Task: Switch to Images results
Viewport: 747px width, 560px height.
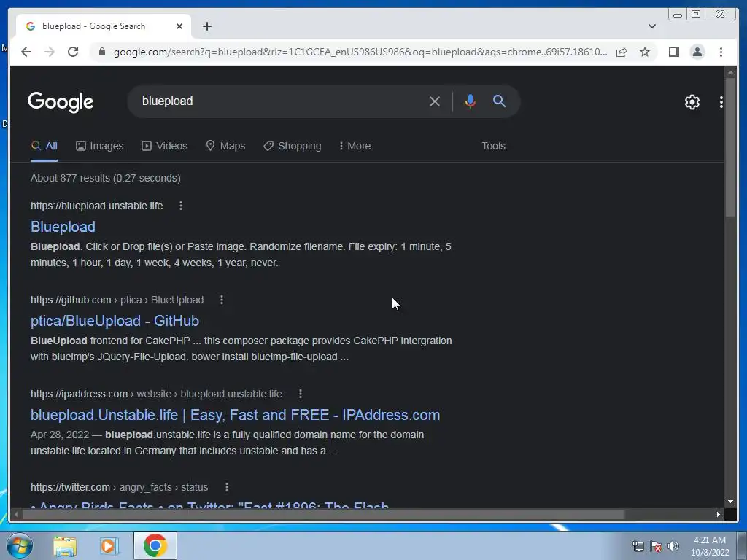Action: [x=99, y=146]
